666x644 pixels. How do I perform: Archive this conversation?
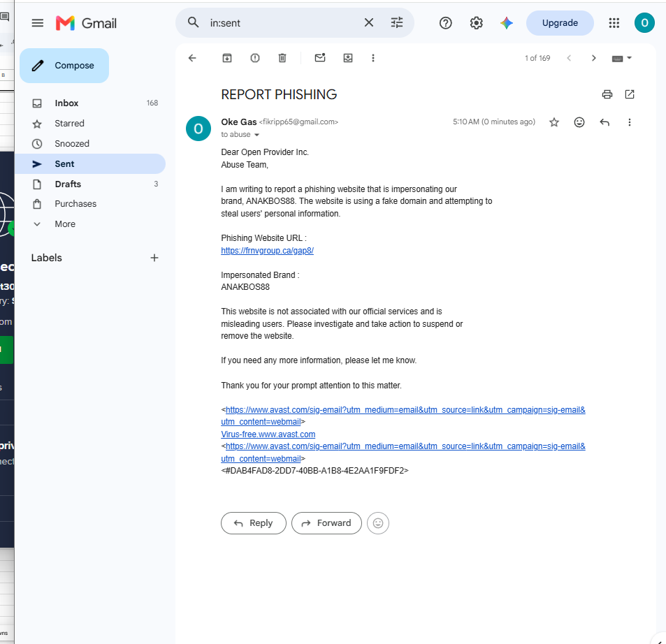point(227,58)
